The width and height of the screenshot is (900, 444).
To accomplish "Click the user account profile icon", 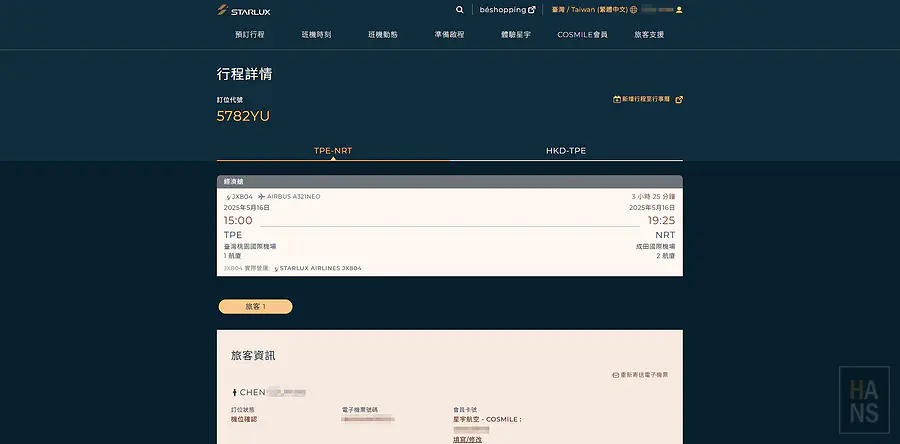I will 679,10.
